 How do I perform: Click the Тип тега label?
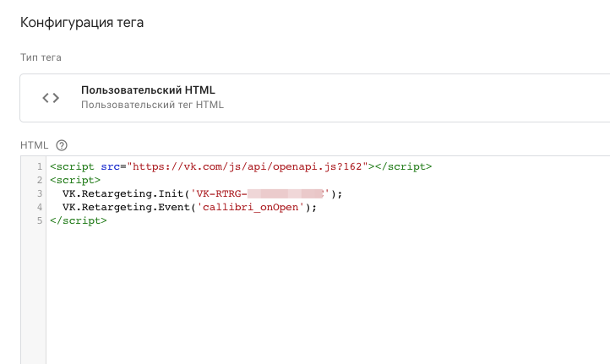click(41, 57)
